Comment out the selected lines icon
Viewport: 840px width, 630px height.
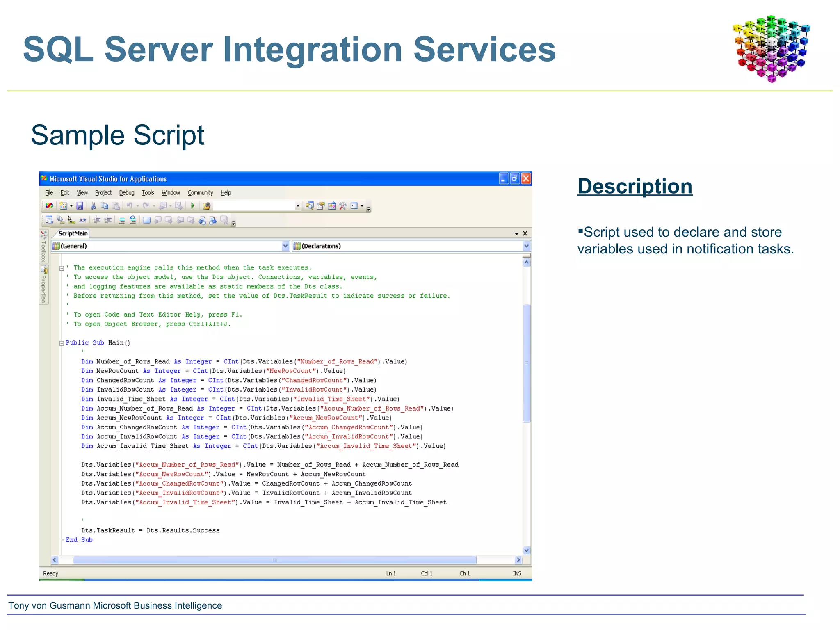point(122,220)
